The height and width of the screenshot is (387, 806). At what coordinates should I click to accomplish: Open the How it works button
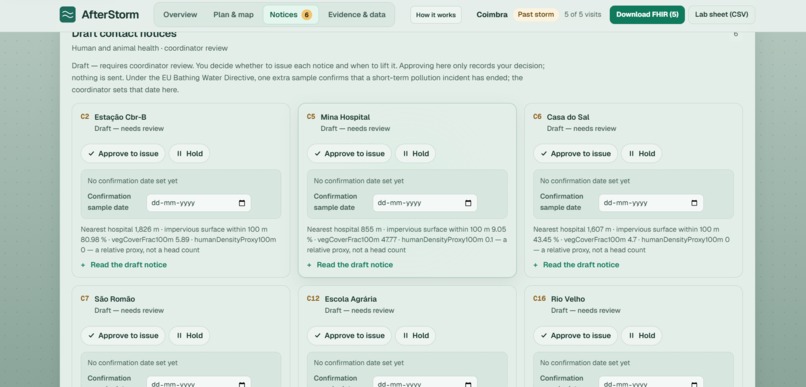tap(436, 15)
